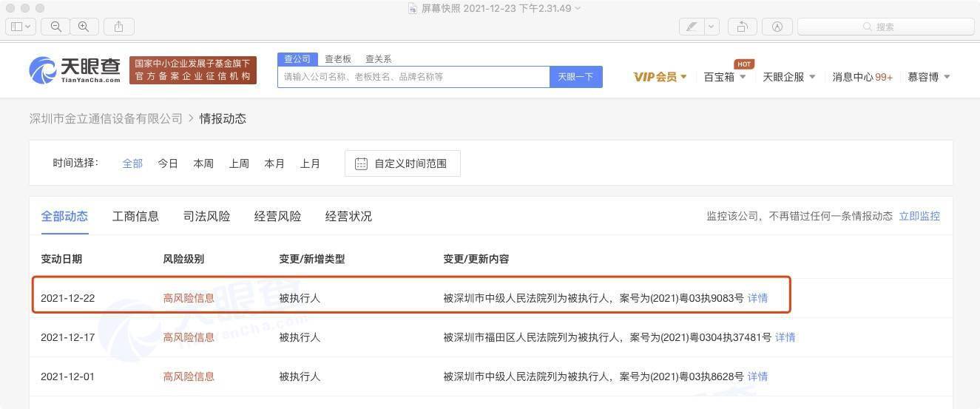Click 变更/新增类型 column header
Screen dimensions: 980x409
pyautogui.click(x=311, y=259)
